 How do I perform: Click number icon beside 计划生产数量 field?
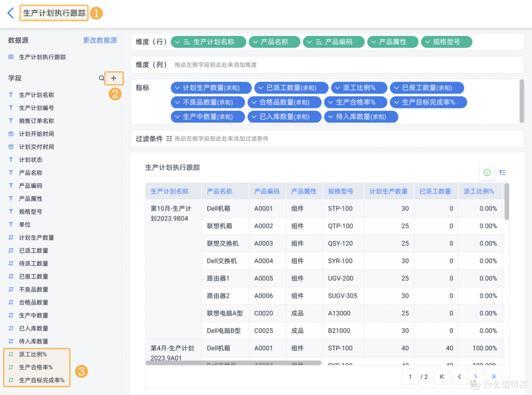pyautogui.click(x=11, y=237)
